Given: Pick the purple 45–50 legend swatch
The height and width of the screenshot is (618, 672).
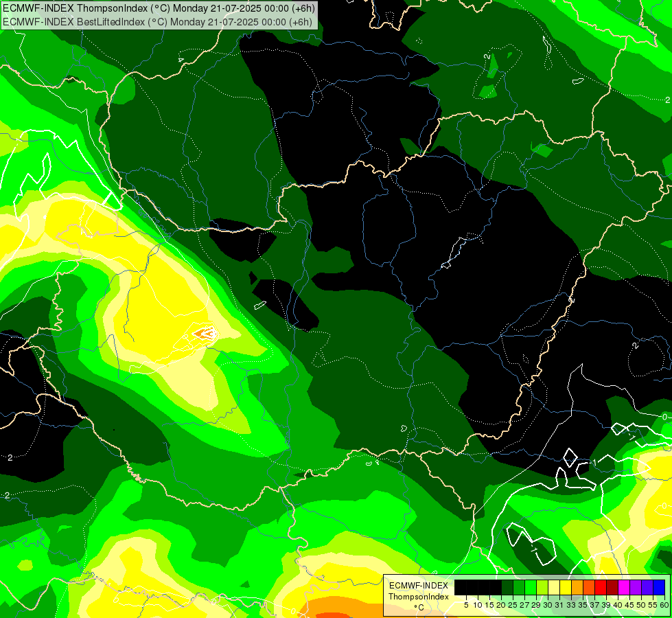Looking at the screenshot, I should 636,587.
